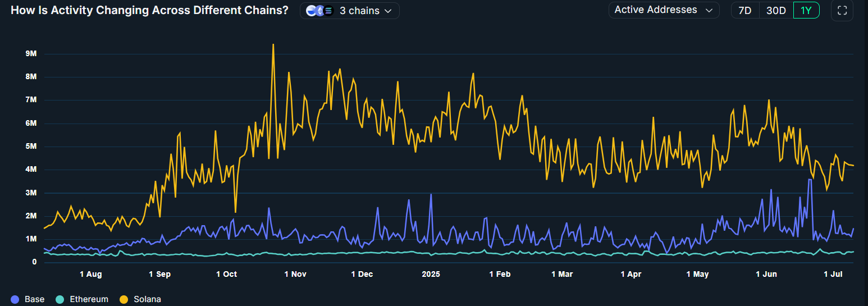
Task: Click the 4M y-axis label
Action: (31, 170)
